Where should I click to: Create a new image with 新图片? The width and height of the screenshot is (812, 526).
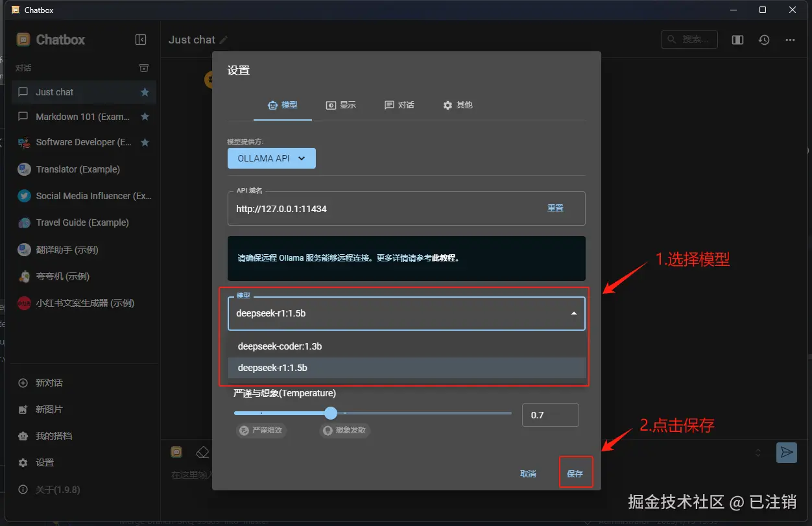(84, 409)
